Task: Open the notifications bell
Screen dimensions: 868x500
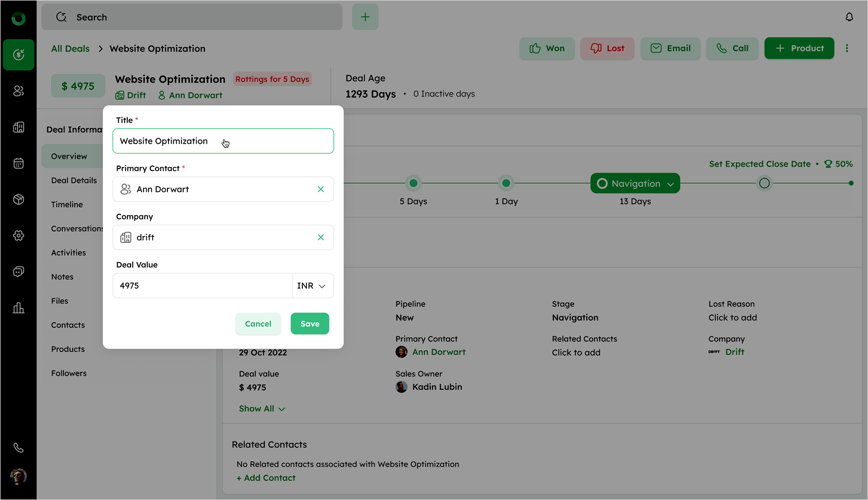Action: (x=849, y=17)
